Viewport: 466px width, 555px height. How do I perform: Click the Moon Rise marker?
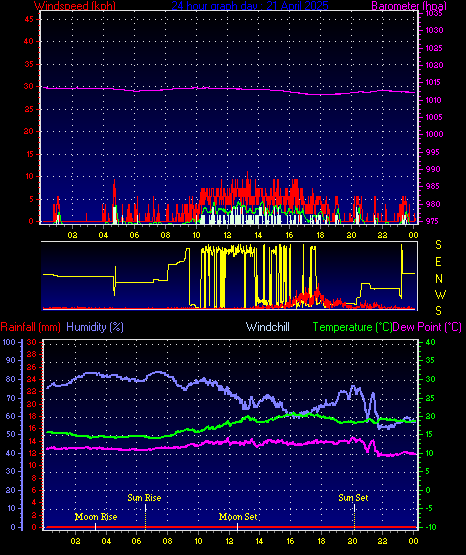coord(96,517)
